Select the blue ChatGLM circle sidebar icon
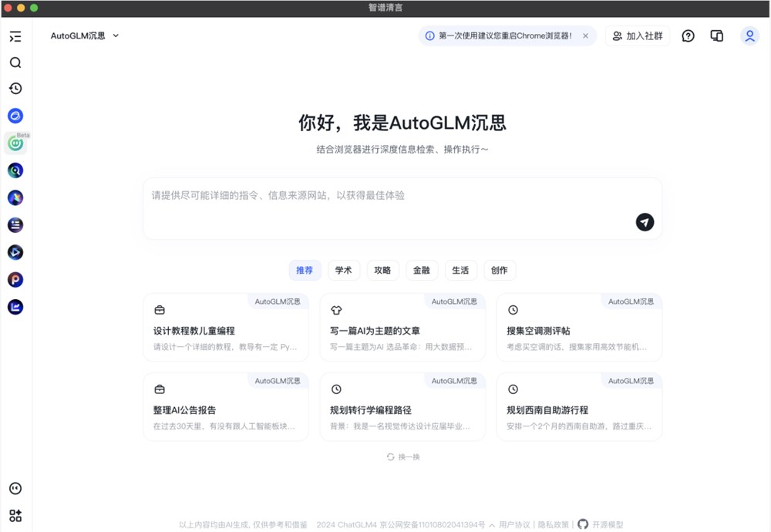 15,116
